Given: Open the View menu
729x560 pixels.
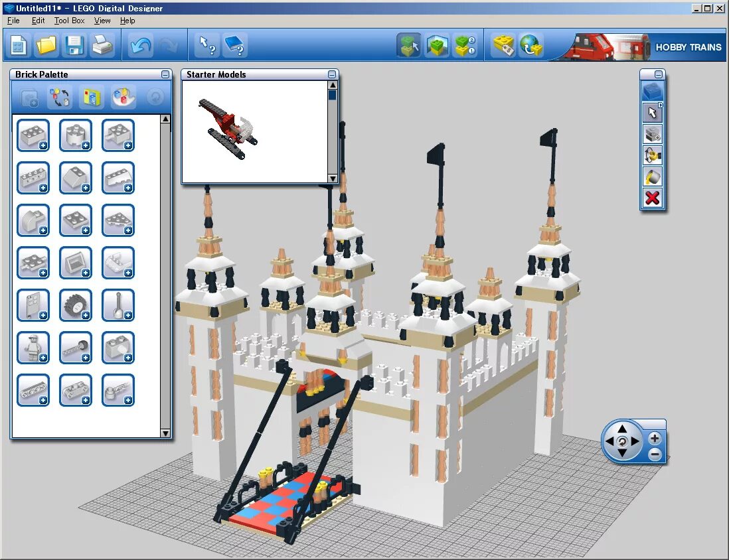Looking at the screenshot, I should [x=102, y=21].
